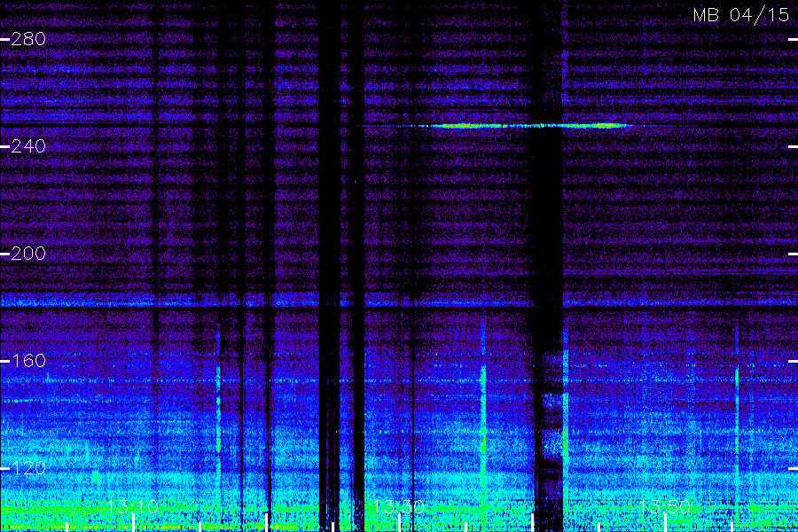This screenshot has width=798, height=532.
Task: Click the 13:30 time axis label
Action: click(x=399, y=507)
